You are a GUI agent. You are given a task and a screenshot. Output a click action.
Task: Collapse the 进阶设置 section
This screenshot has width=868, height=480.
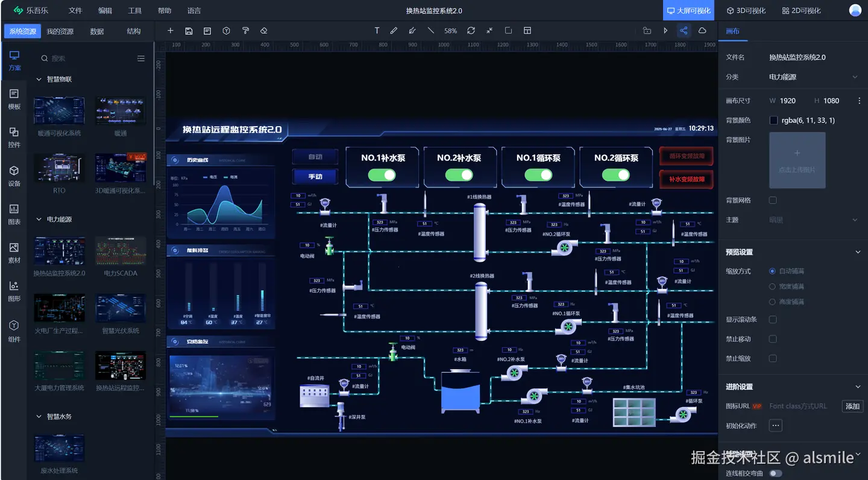pos(858,387)
